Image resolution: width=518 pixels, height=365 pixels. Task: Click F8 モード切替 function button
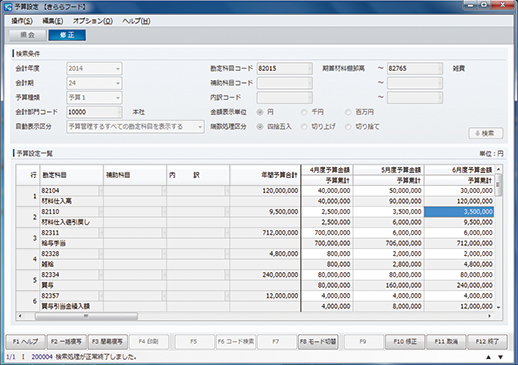318,342
